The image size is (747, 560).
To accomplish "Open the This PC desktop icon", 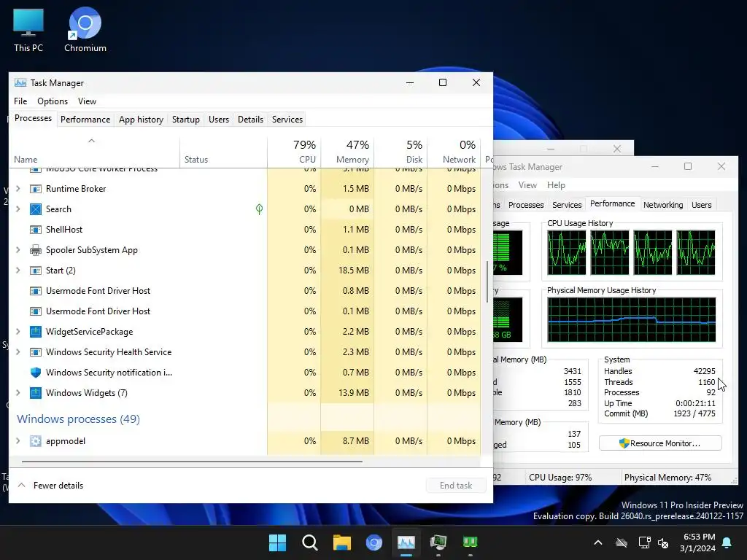I will (x=28, y=31).
